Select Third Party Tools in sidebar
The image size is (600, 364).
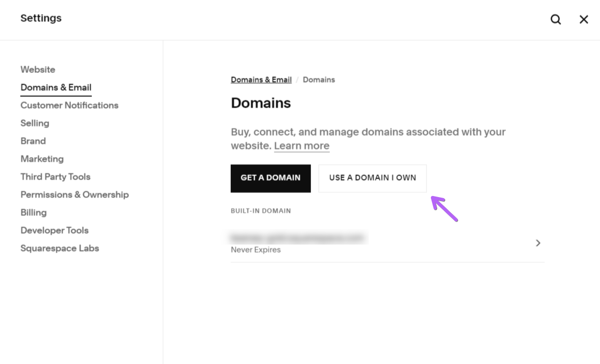[x=55, y=177]
